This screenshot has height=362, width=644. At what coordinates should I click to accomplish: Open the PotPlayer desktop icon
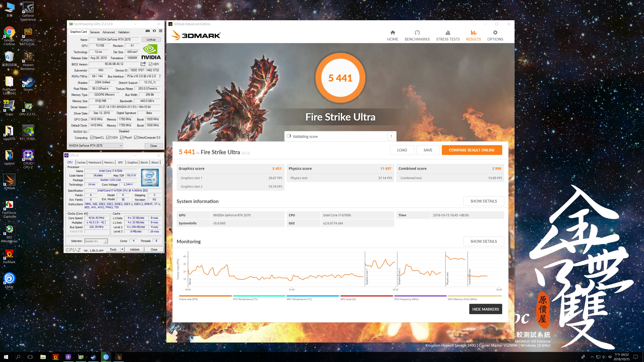[x=9, y=85]
